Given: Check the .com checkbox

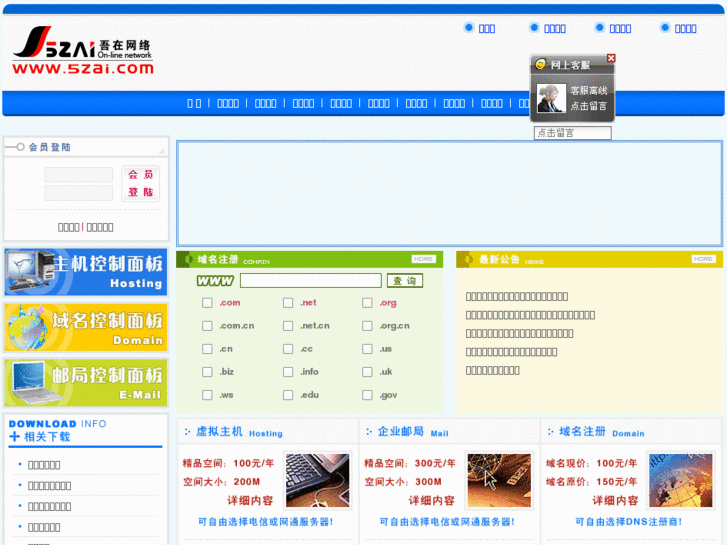Looking at the screenshot, I should coord(207,303).
